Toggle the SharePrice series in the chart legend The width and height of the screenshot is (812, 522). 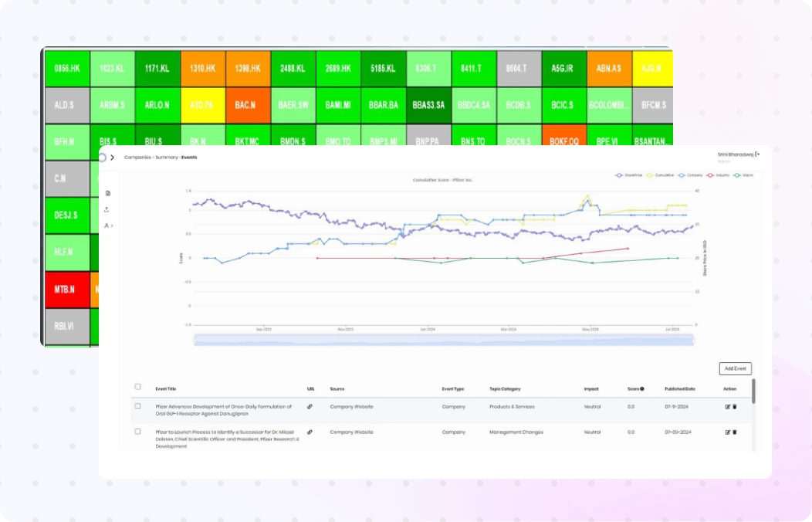coord(628,175)
